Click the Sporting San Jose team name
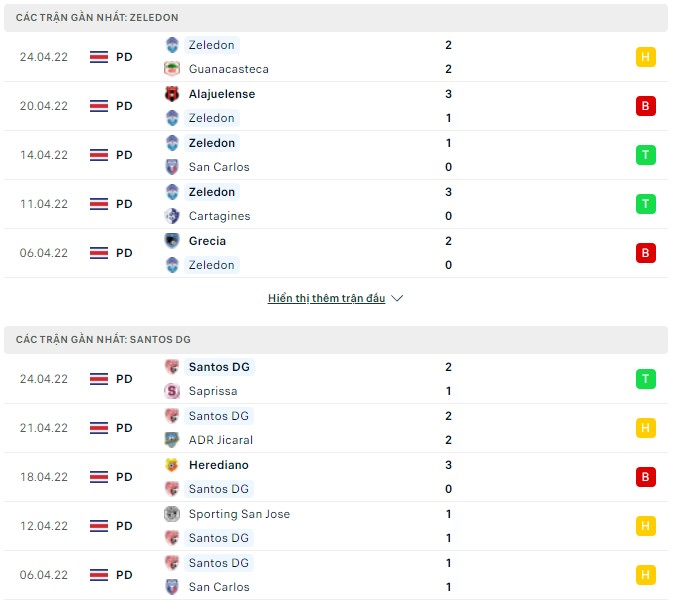Viewport: 673px width, 604px height. click(x=239, y=514)
